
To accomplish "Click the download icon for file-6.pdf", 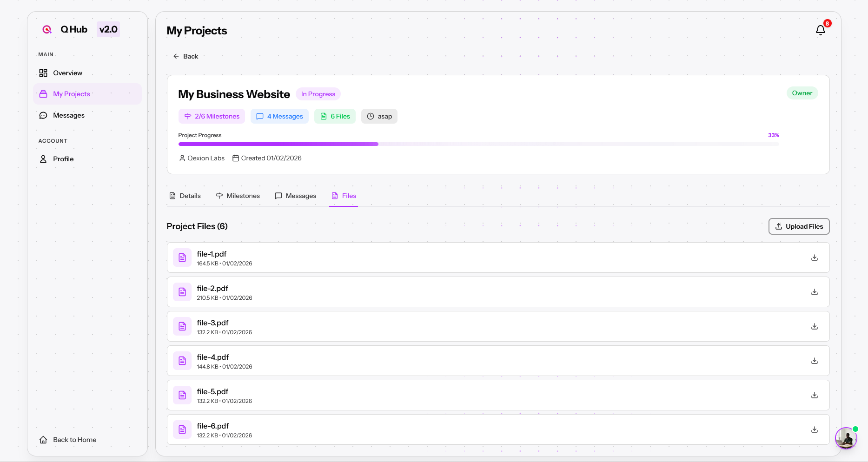I will (x=814, y=429).
